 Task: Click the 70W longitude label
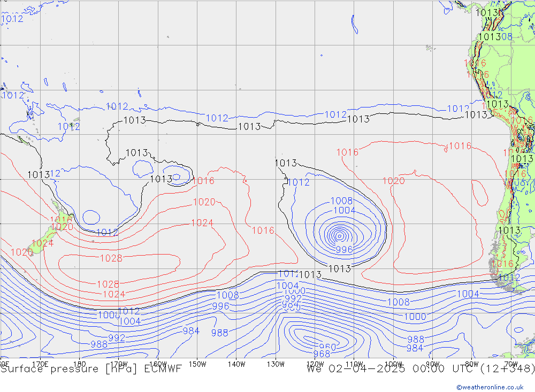tap(511, 364)
